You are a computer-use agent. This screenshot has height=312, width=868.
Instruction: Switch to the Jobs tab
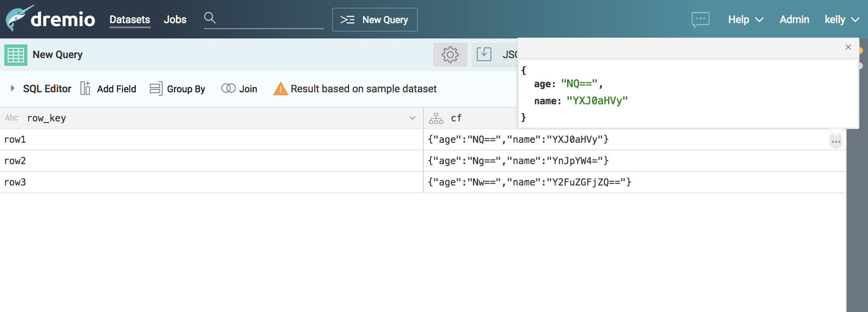point(175,20)
